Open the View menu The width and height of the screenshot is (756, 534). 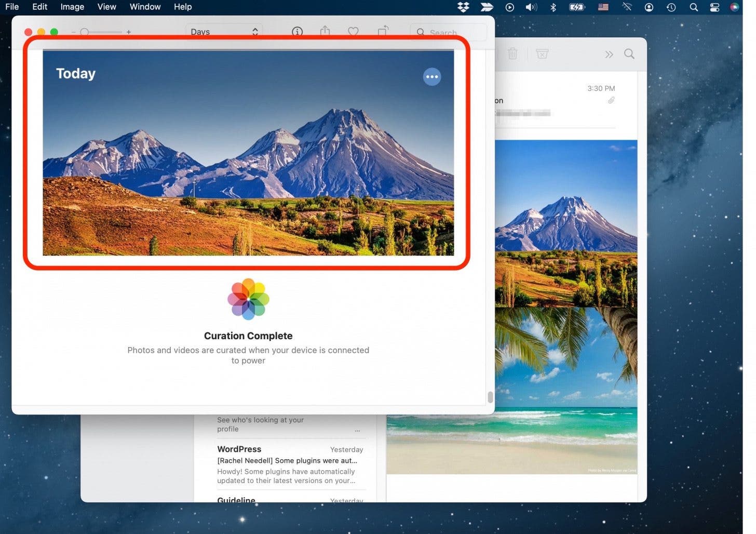(x=106, y=7)
